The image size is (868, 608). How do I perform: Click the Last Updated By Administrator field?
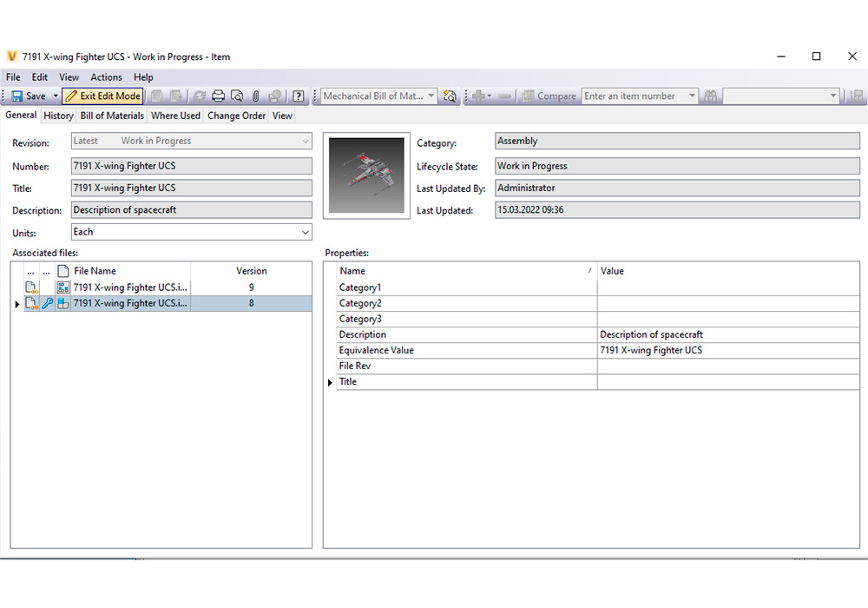(677, 188)
